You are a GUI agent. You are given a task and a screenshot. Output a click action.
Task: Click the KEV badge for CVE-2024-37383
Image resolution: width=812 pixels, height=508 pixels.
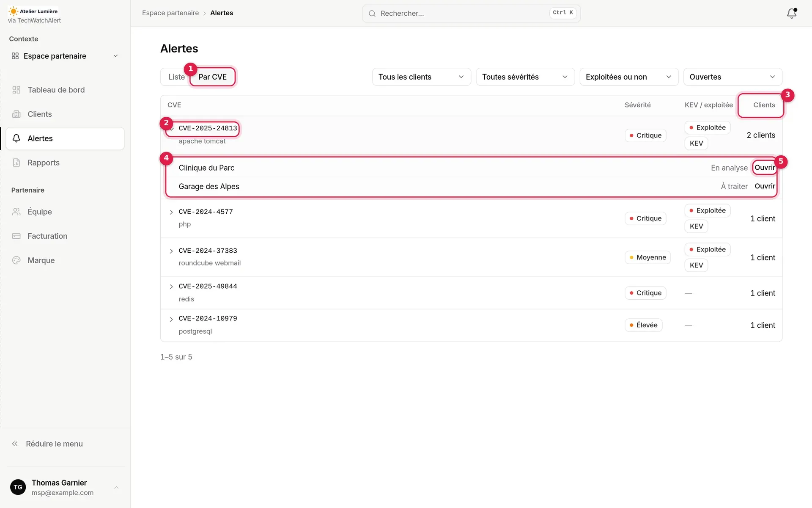point(696,265)
